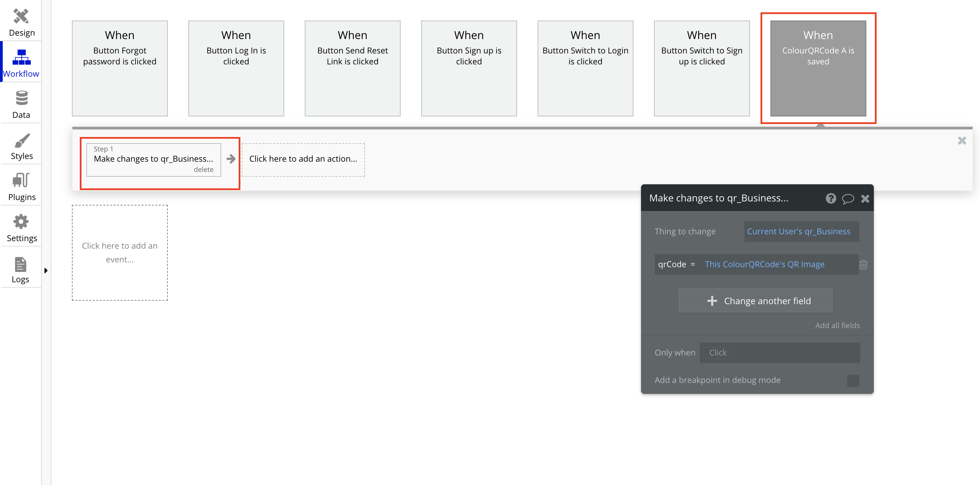Expand the Logs side panel arrow
The width and height of the screenshot is (980, 485).
click(46, 271)
